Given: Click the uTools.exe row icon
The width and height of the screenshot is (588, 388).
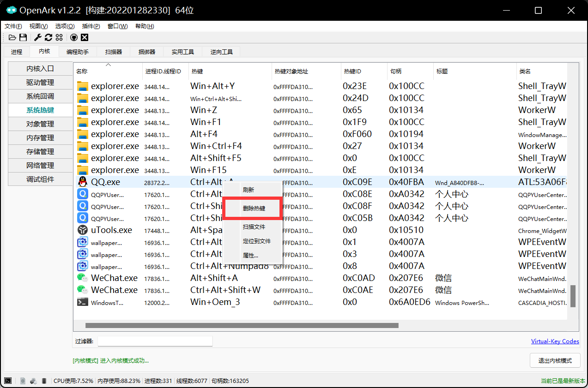Looking at the screenshot, I should click(82, 230).
